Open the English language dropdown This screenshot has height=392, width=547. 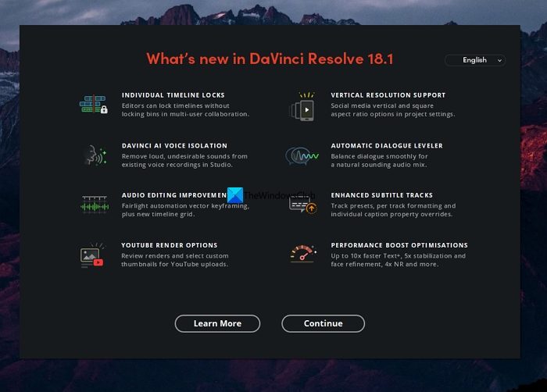click(x=475, y=60)
